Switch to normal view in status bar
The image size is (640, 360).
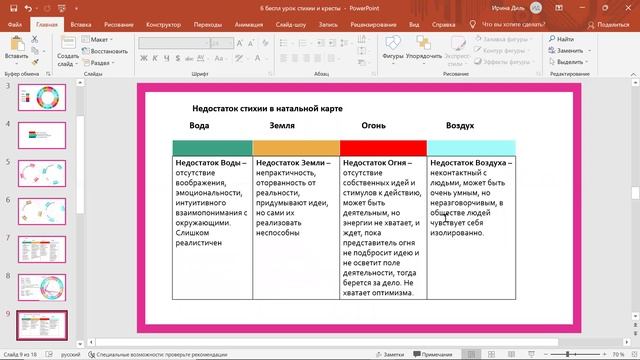(471, 354)
